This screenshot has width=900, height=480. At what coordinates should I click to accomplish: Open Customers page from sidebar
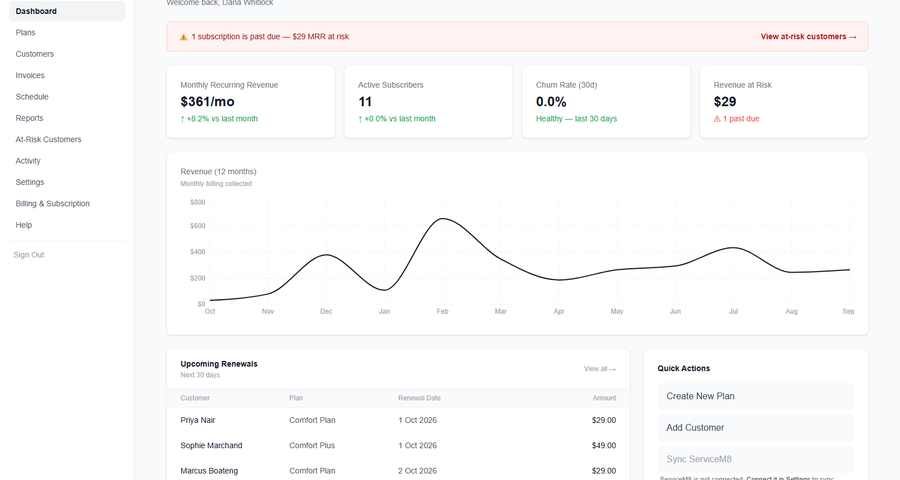coord(67,54)
